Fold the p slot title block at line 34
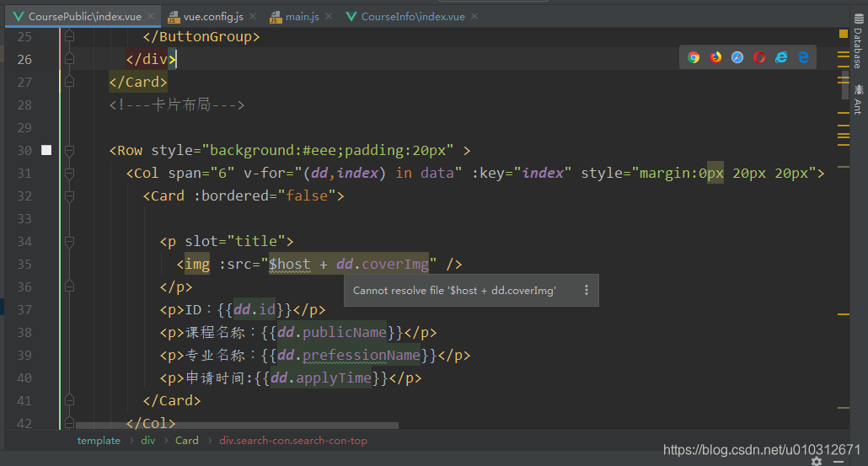 69,241
